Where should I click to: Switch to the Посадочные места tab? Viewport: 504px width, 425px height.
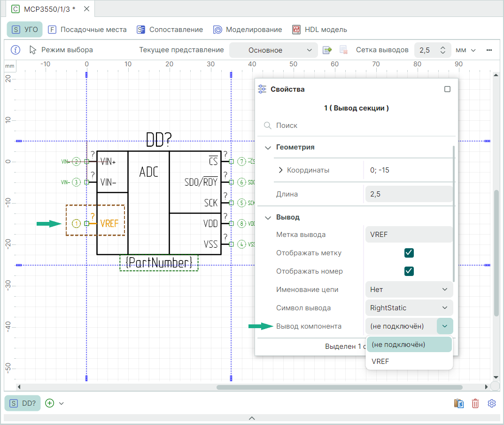87,30
